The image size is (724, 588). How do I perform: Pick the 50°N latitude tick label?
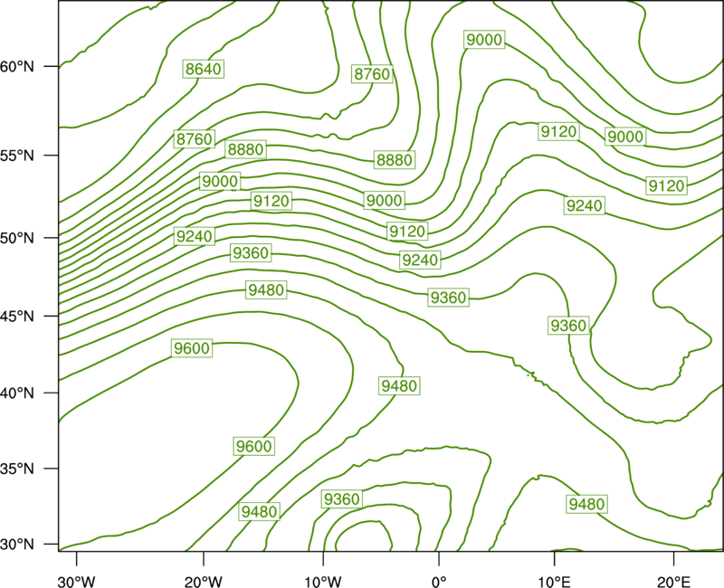17,238
